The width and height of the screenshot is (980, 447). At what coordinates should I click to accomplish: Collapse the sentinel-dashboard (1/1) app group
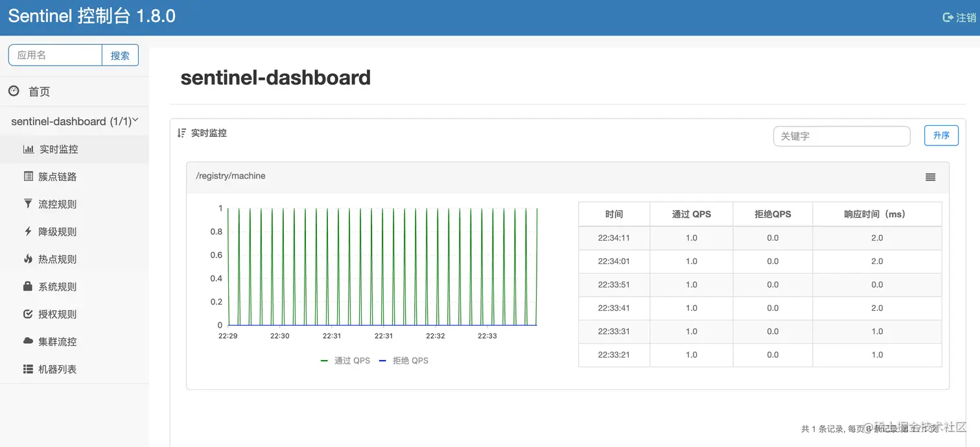click(75, 121)
